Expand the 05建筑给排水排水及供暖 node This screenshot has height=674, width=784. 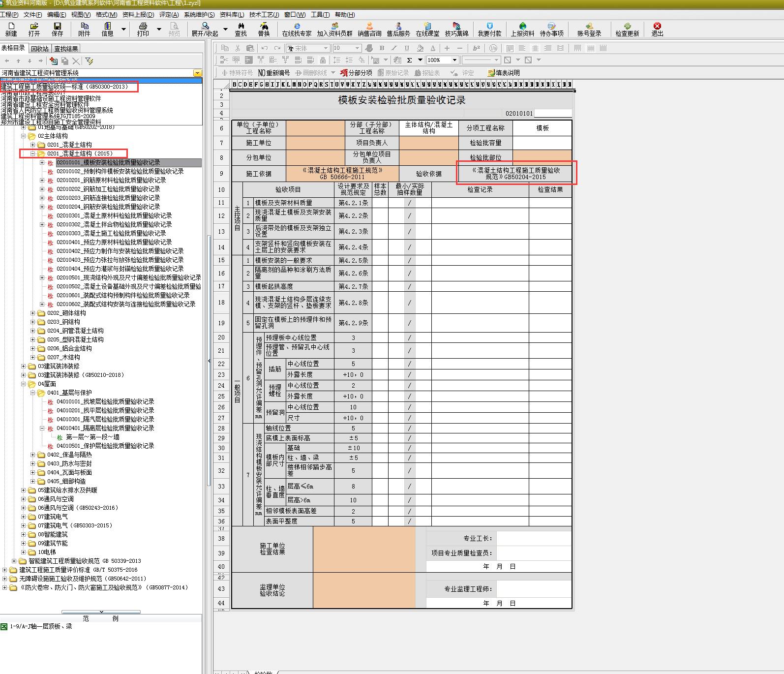coord(24,490)
